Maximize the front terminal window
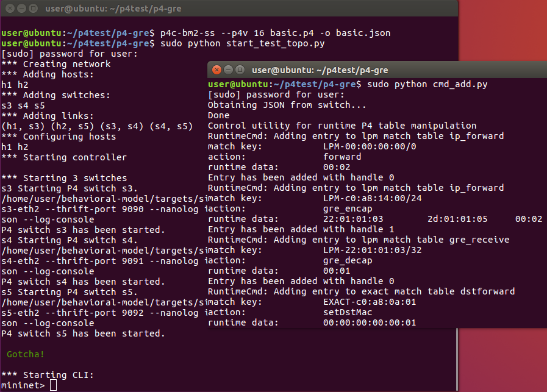The image size is (547, 392). pos(240,69)
